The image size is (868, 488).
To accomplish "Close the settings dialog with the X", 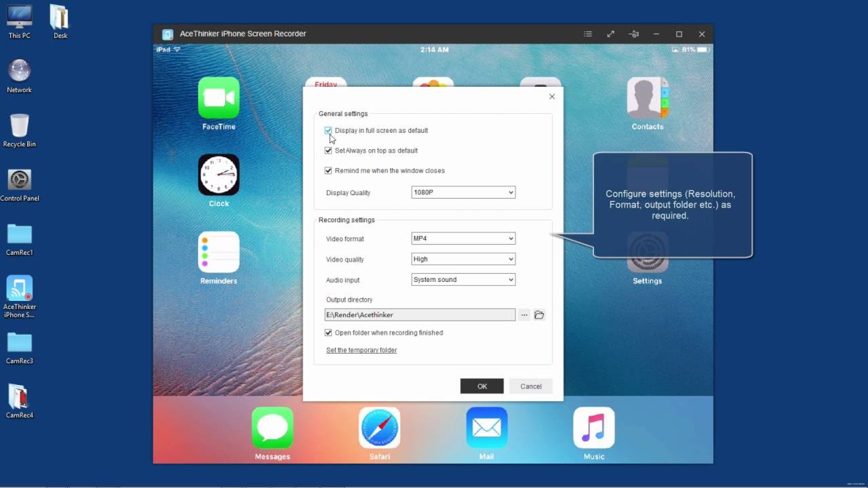I will (552, 96).
